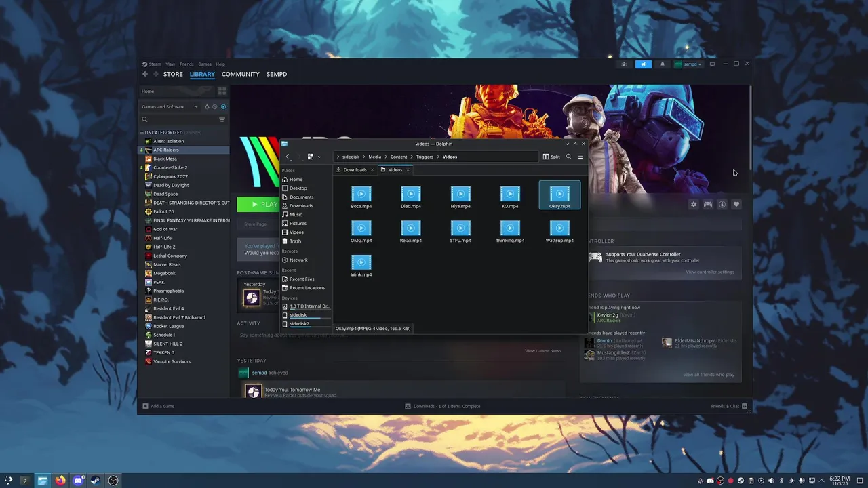This screenshot has width=868, height=488.
Task: Select Wattsup.mp4 video file
Action: click(559, 231)
